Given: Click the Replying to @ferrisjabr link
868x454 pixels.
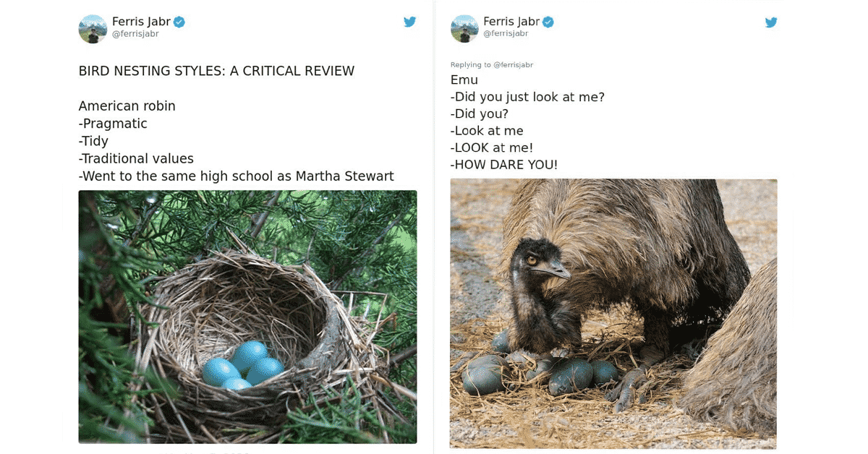Looking at the screenshot, I should (492, 65).
